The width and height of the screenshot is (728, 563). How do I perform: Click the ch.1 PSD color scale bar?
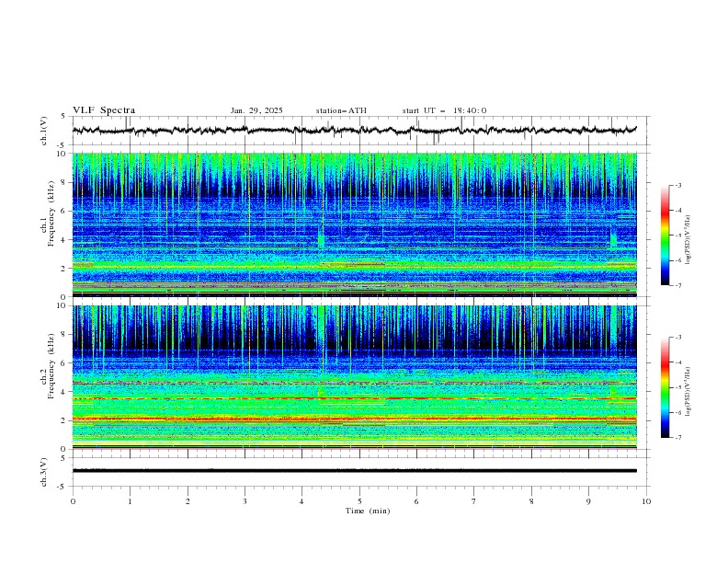click(665, 236)
